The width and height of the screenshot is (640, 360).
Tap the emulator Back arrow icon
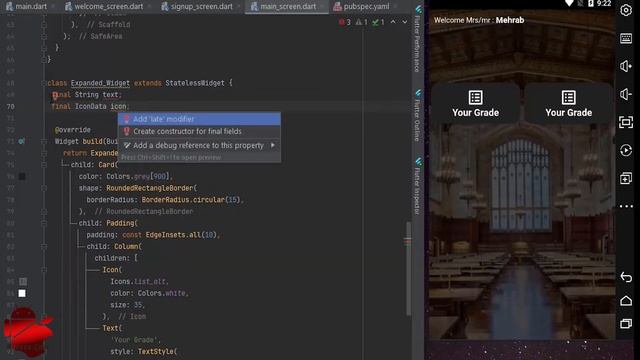tap(626, 277)
